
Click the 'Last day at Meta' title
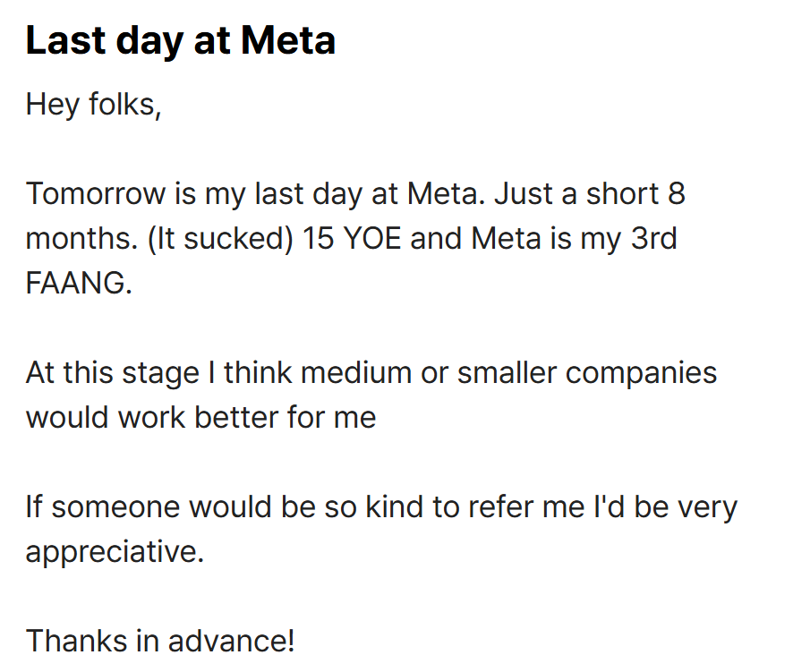click(x=181, y=41)
